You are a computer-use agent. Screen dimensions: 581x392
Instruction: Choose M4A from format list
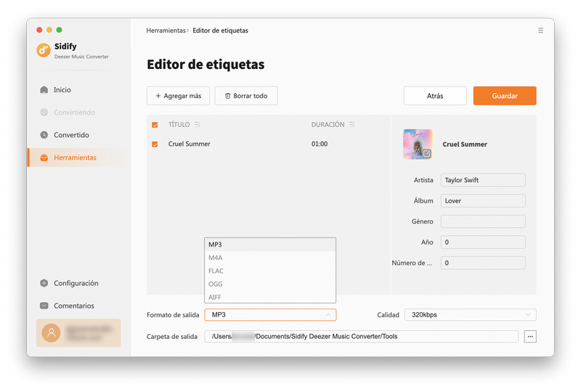270,258
